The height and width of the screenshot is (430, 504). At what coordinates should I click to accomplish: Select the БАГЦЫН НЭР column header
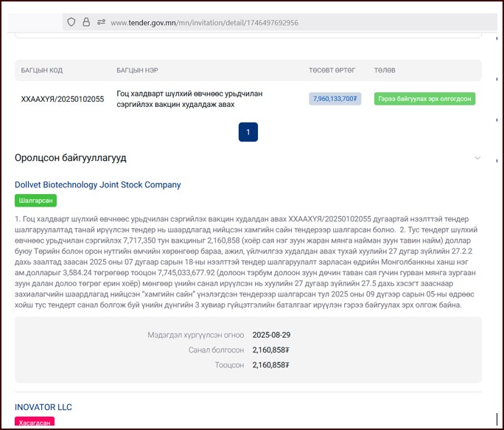[137, 70]
